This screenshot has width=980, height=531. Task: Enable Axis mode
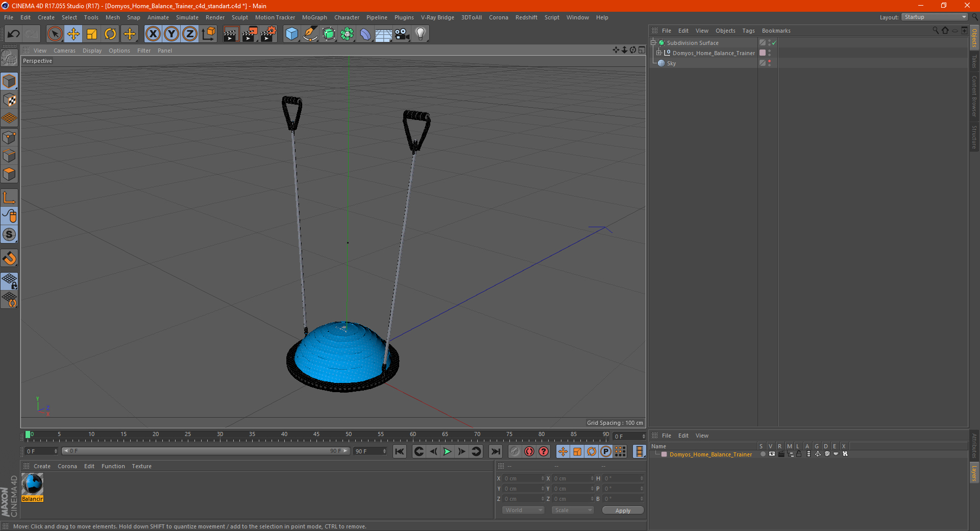point(9,198)
